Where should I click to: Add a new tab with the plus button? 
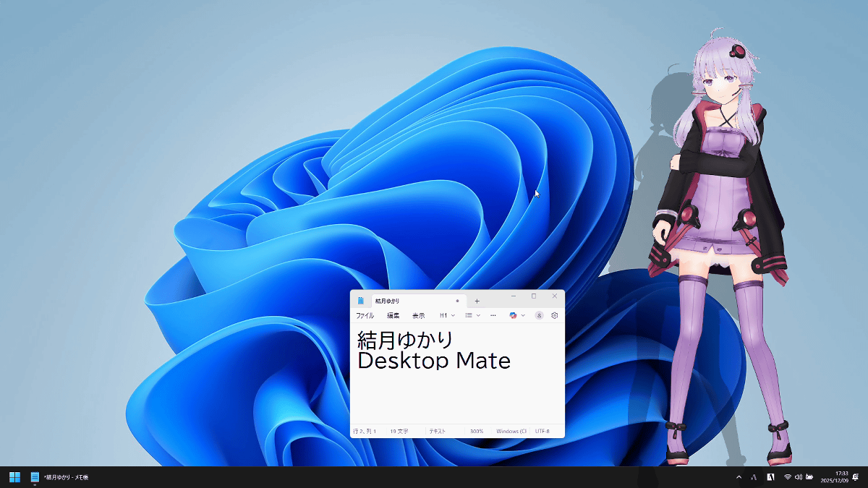(x=477, y=301)
